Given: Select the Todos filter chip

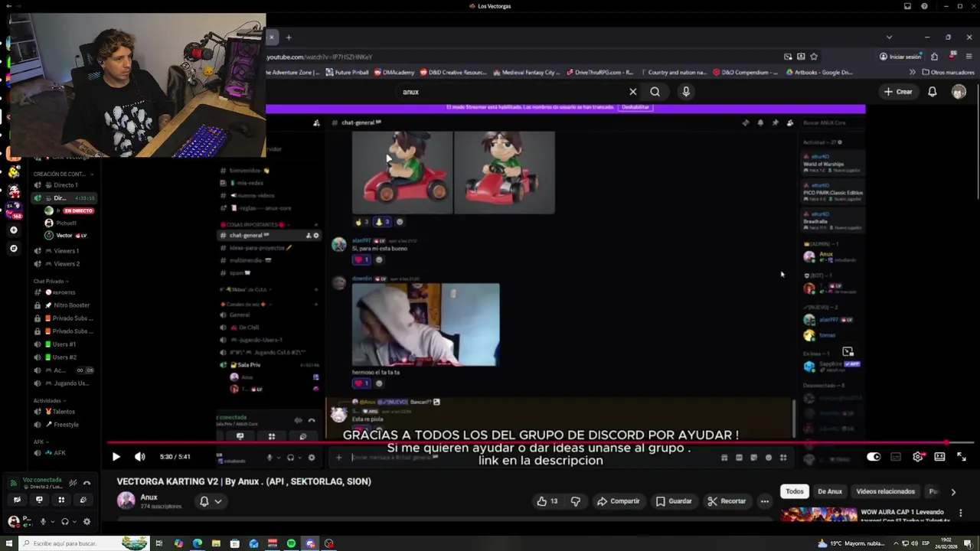Looking at the screenshot, I should pyautogui.click(x=795, y=491).
